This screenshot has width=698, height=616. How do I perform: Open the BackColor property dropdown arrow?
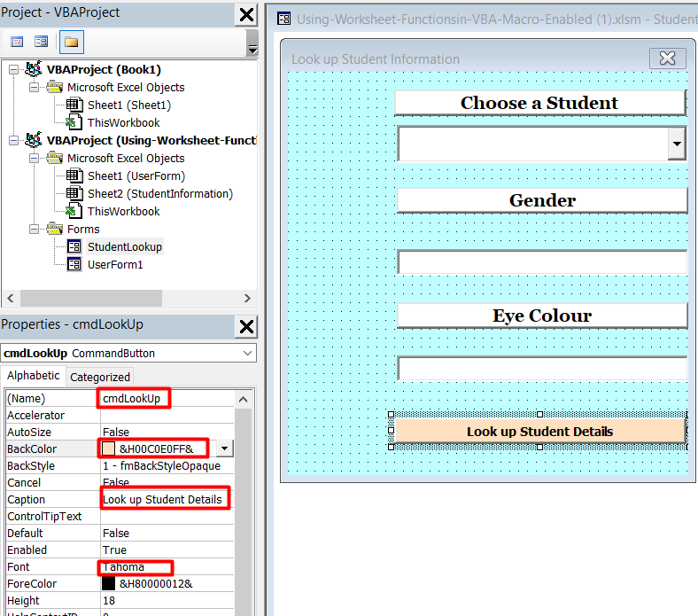(225, 448)
